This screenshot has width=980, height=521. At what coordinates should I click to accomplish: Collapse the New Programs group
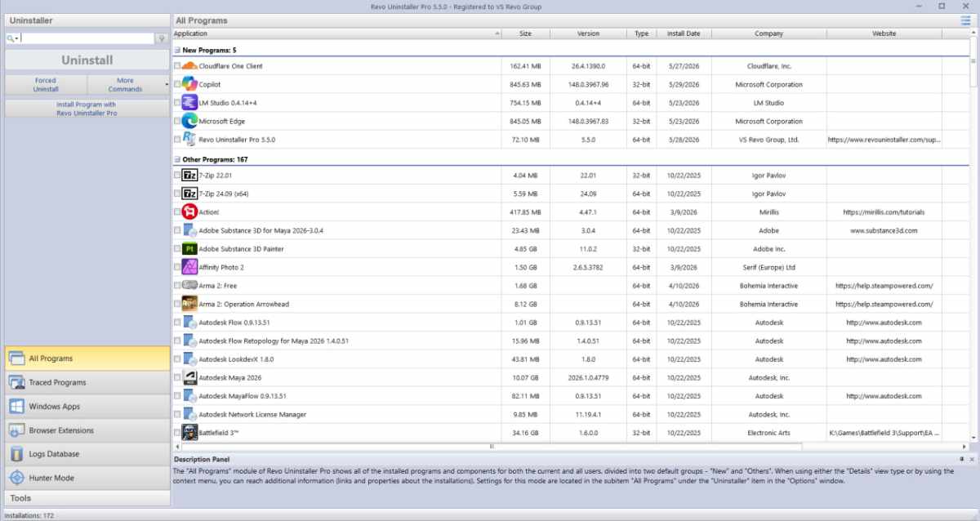[177, 50]
